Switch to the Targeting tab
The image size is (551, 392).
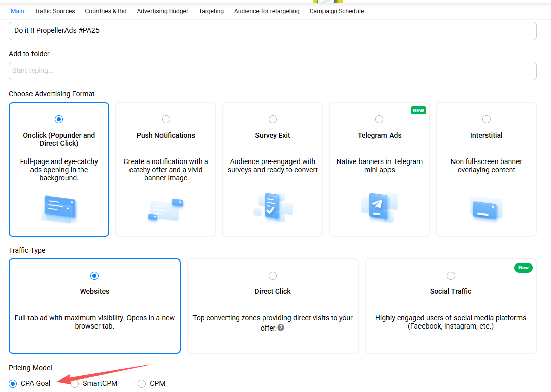(211, 11)
